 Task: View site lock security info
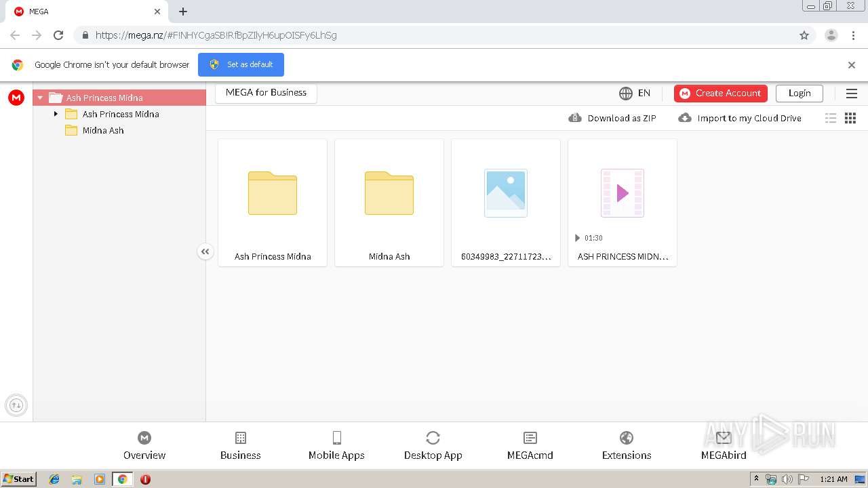[x=85, y=35]
